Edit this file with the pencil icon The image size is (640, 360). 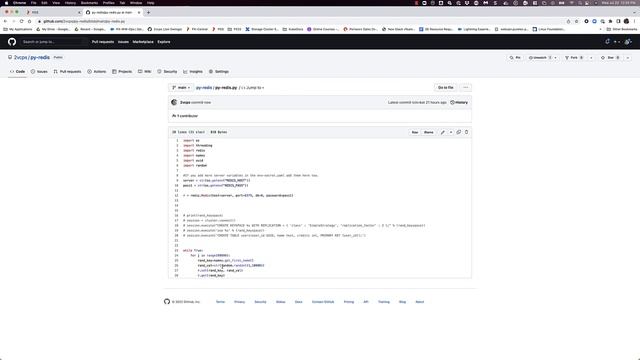click(x=443, y=132)
